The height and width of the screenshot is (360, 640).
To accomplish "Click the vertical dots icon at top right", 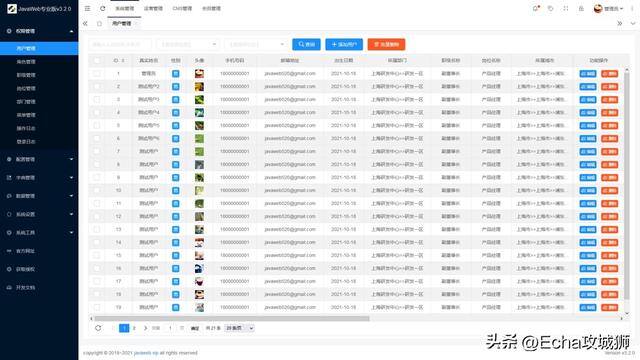I will [x=632, y=8].
